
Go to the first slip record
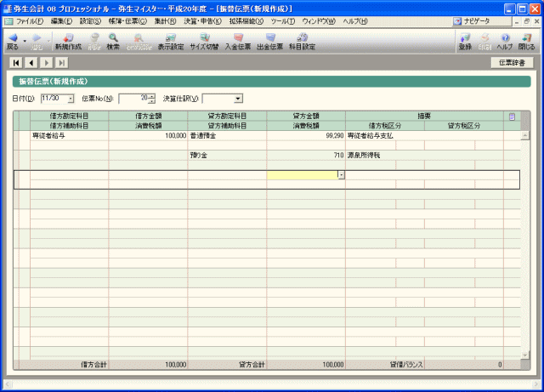16,63
